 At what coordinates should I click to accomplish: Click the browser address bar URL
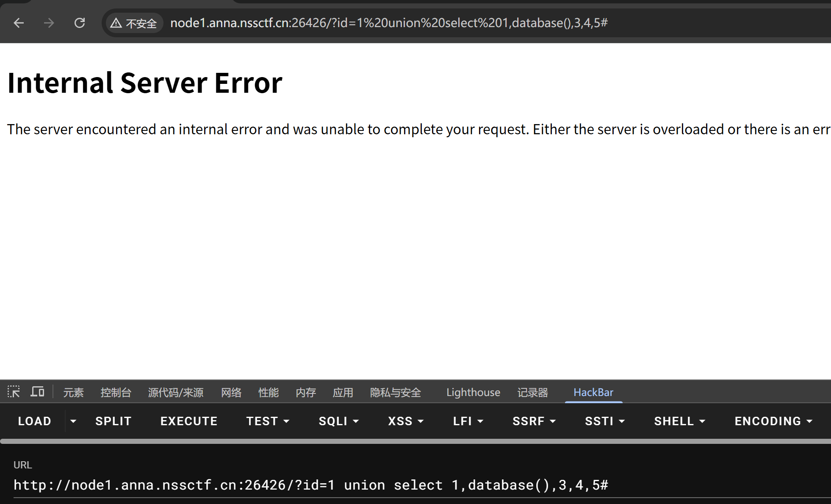click(x=388, y=23)
